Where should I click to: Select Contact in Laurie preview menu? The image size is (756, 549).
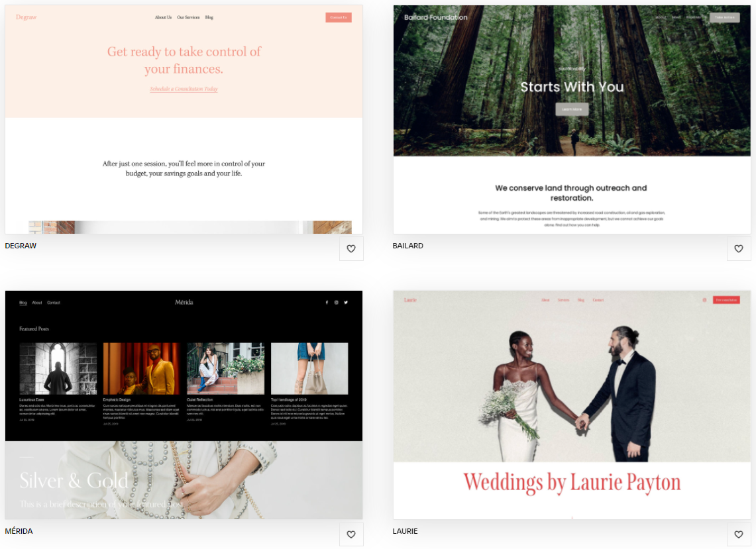pyautogui.click(x=598, y=300)
